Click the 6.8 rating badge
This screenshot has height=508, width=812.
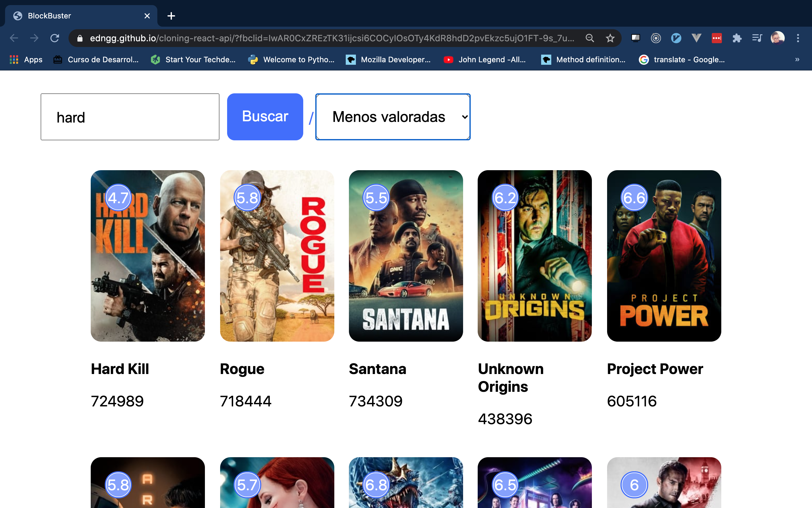click(x=376, y=485)
